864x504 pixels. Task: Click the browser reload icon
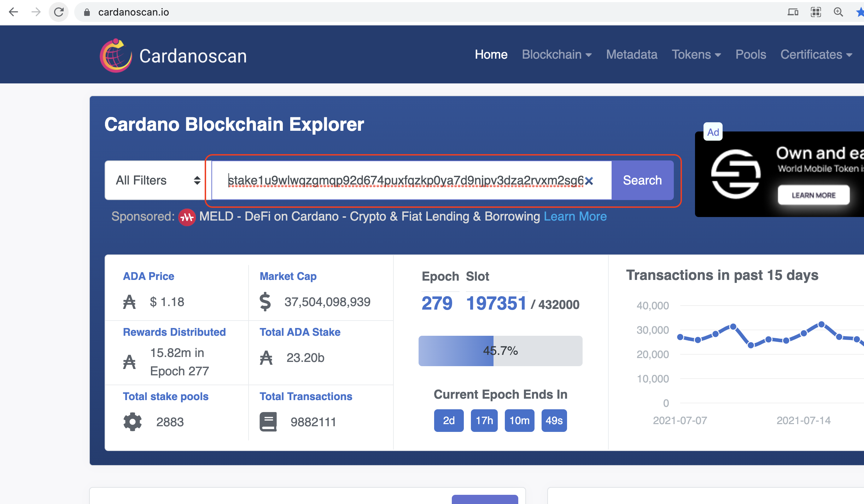tap(59, 12)
